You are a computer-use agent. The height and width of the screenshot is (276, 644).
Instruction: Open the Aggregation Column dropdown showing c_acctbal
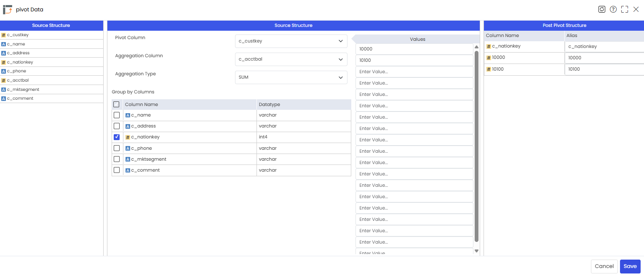pyautogui.click(x=291, y=59)
